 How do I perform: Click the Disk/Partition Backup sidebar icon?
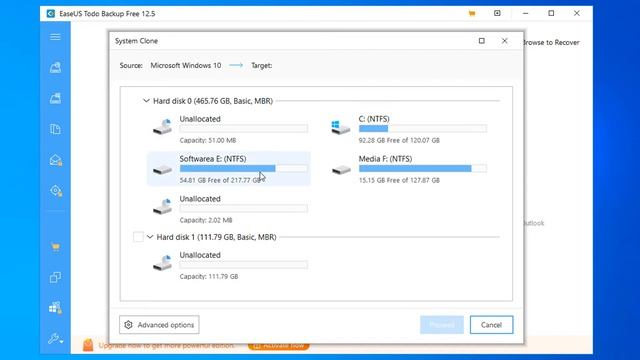click(55, 67)
